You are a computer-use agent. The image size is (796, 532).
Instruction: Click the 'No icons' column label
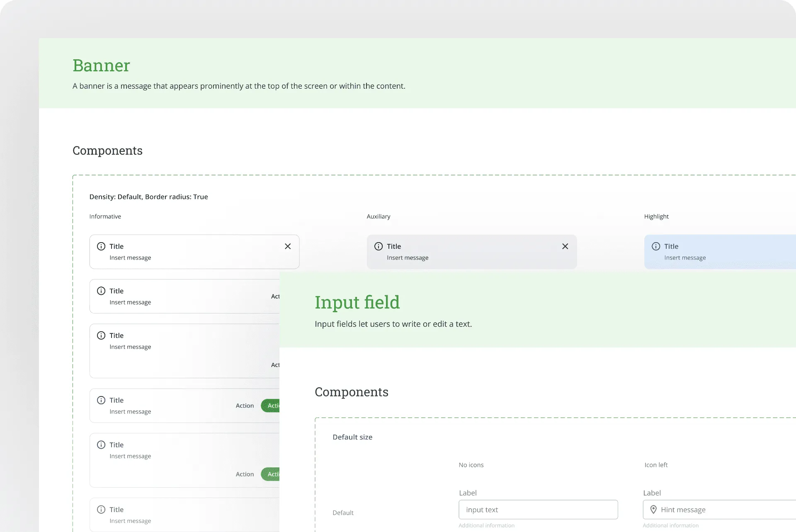(471, 465)
